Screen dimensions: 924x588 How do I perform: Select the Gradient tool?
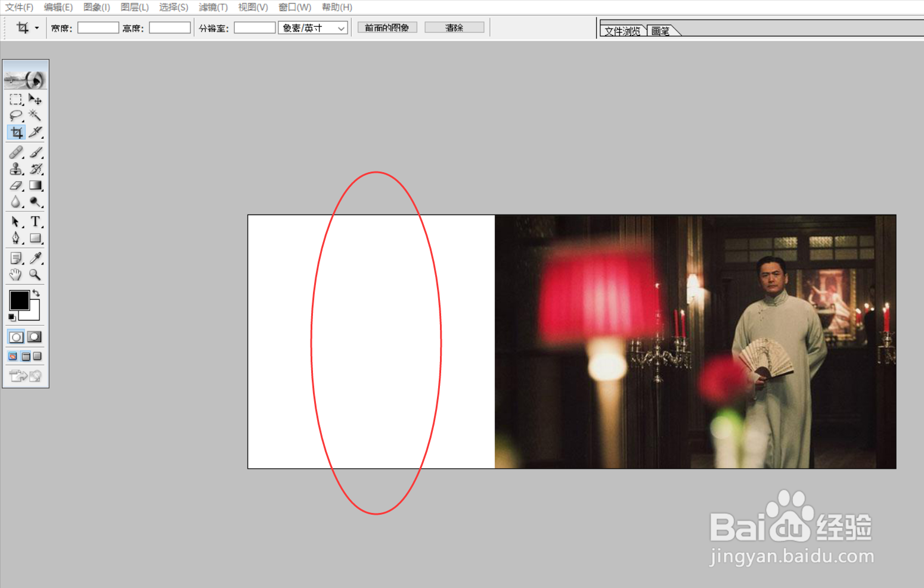coord(35,185)
